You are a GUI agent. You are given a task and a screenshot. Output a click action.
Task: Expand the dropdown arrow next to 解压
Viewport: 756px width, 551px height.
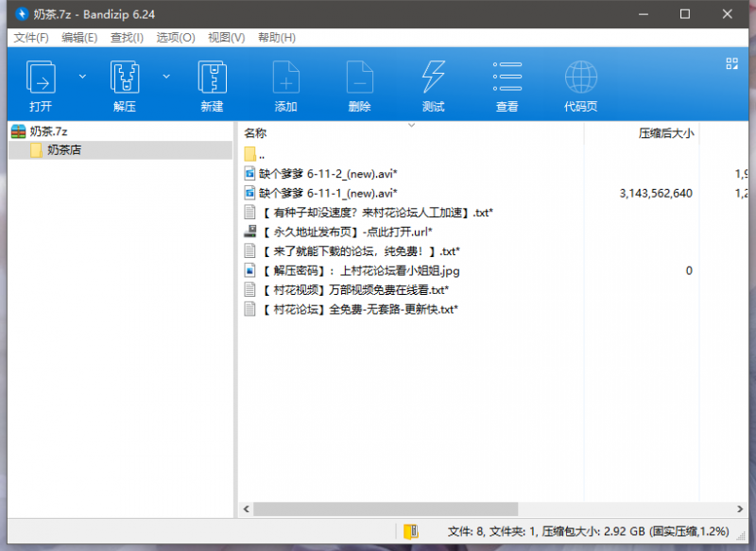(x=166, y=76)
